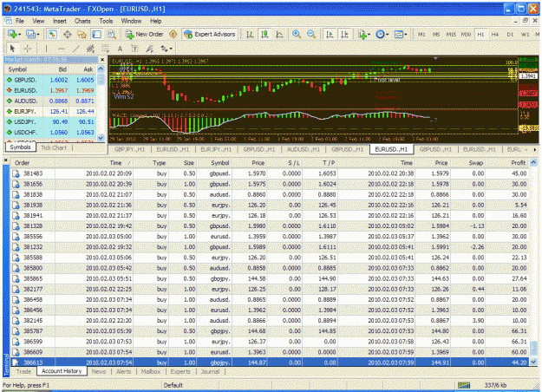Toggle the Market Watch window button

[52, 34]
